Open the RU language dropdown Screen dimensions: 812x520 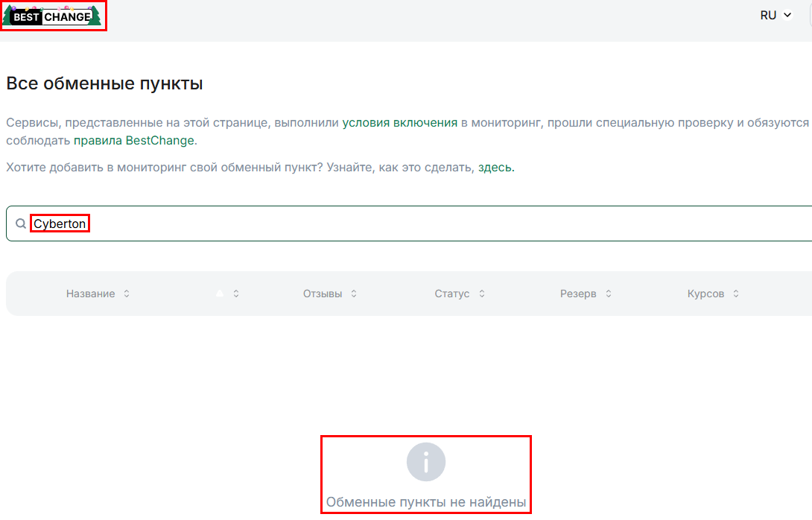click(775, 14)
